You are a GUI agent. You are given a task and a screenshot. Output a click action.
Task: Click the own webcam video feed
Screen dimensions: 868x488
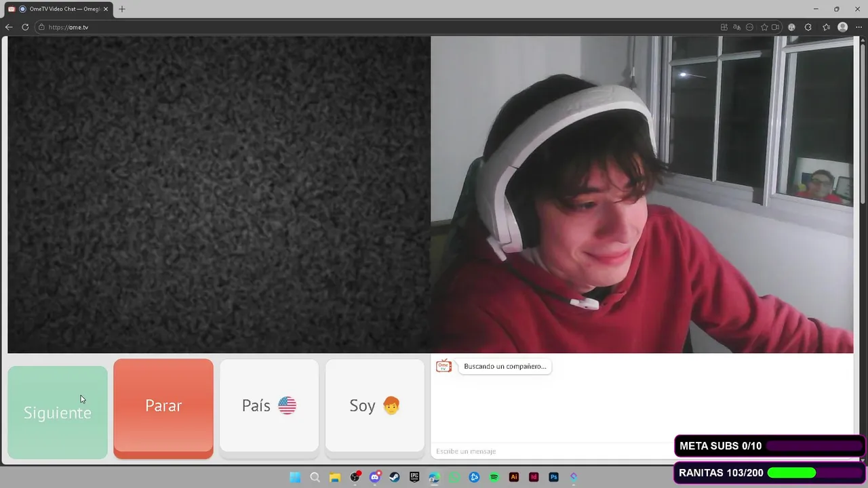pyautogui.click(x=642, y=195)
